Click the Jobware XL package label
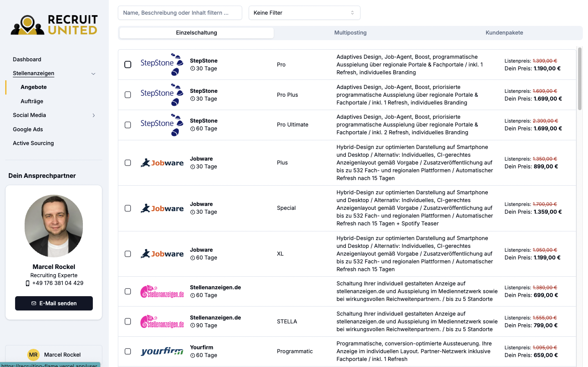This screenshot has width=588, height=367. point(280,254)
